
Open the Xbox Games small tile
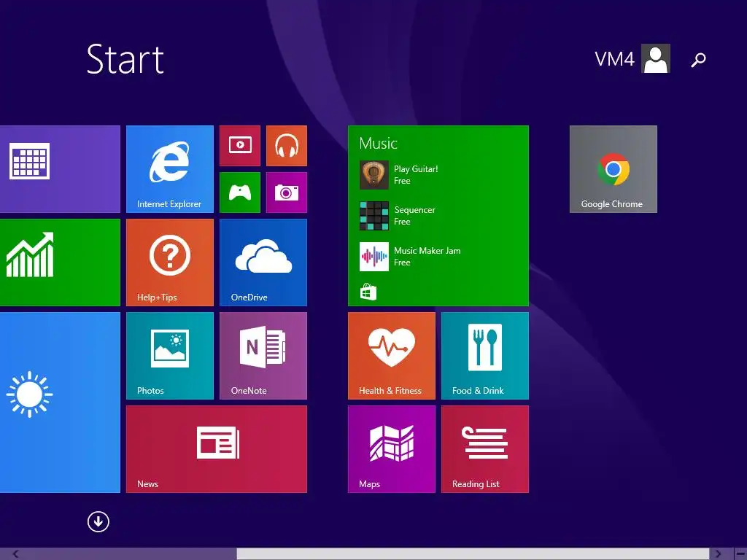pos(239,192)
